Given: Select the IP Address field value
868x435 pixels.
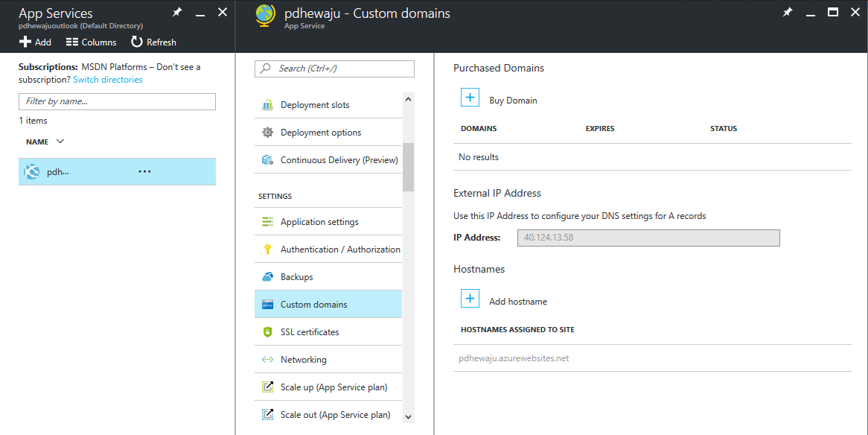Looking at the screenshot, I should (648, 238).
